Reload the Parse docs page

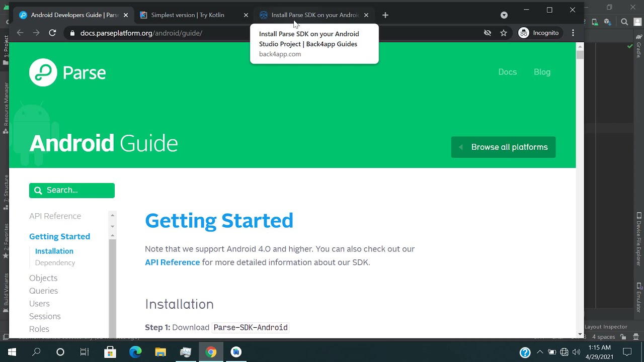click(52, 33)
